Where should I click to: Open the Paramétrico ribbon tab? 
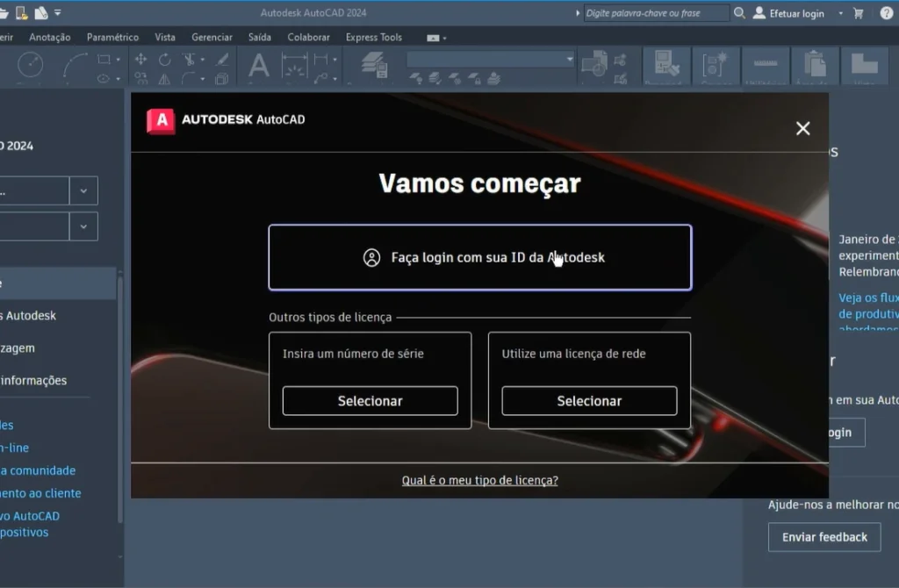click(x=112, y=37)
